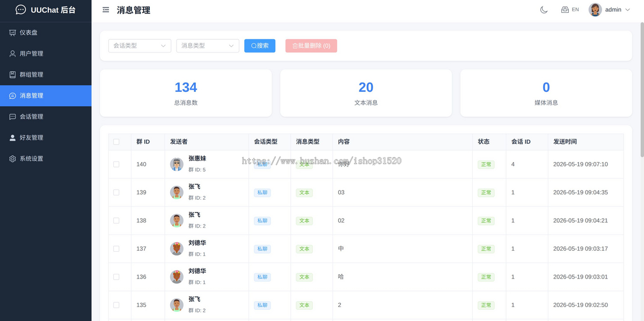Collapse the sidebar with the hamburger icon
The width and height of the screenshot is (644, 321).
pyautogui.click(x=106, y=10)
